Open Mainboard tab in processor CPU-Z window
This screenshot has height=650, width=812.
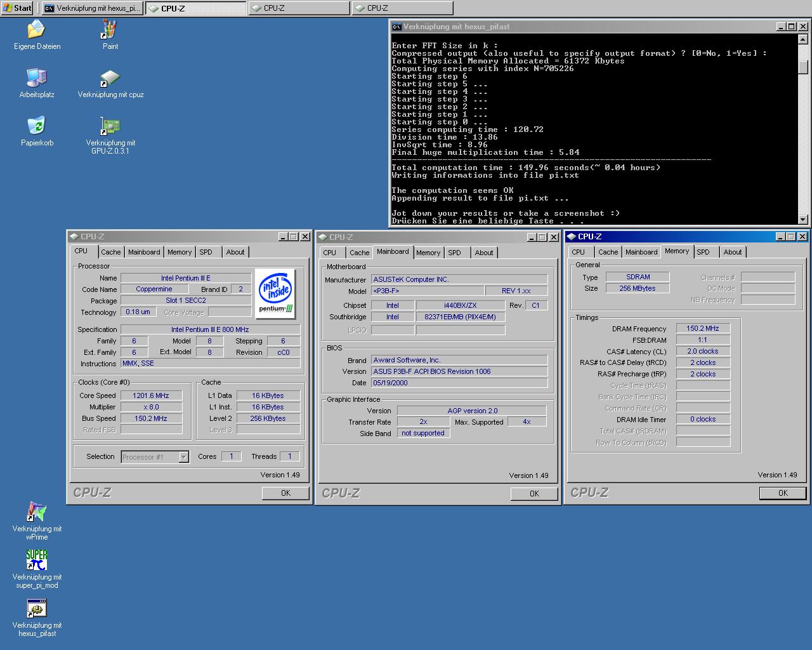pyautogui.click(x=144, y=252)
